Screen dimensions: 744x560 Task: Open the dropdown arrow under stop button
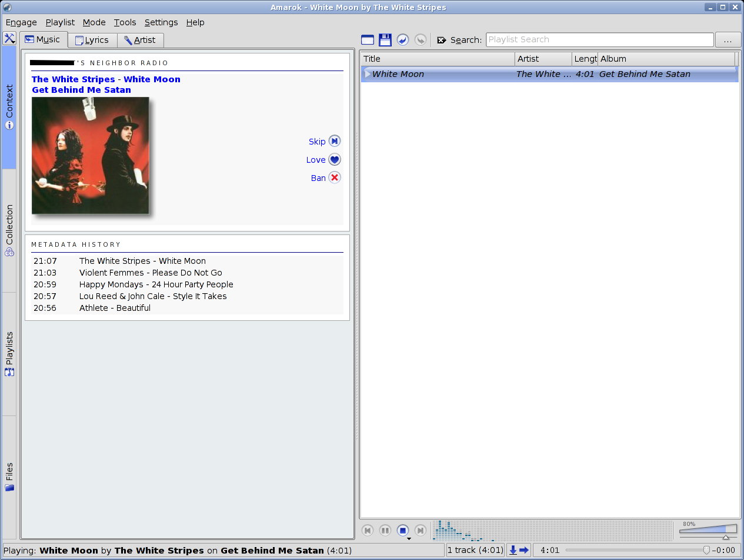pyautogui.click(x=409, y=539)
